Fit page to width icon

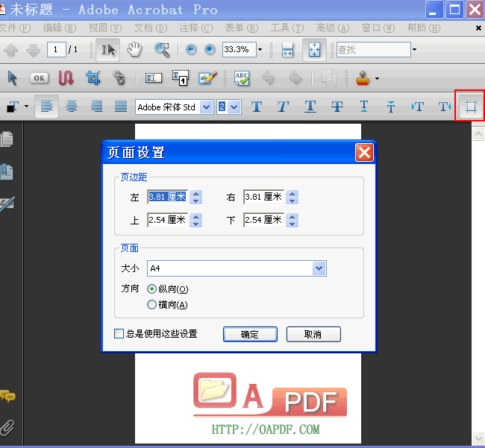[x=287, y=50]
